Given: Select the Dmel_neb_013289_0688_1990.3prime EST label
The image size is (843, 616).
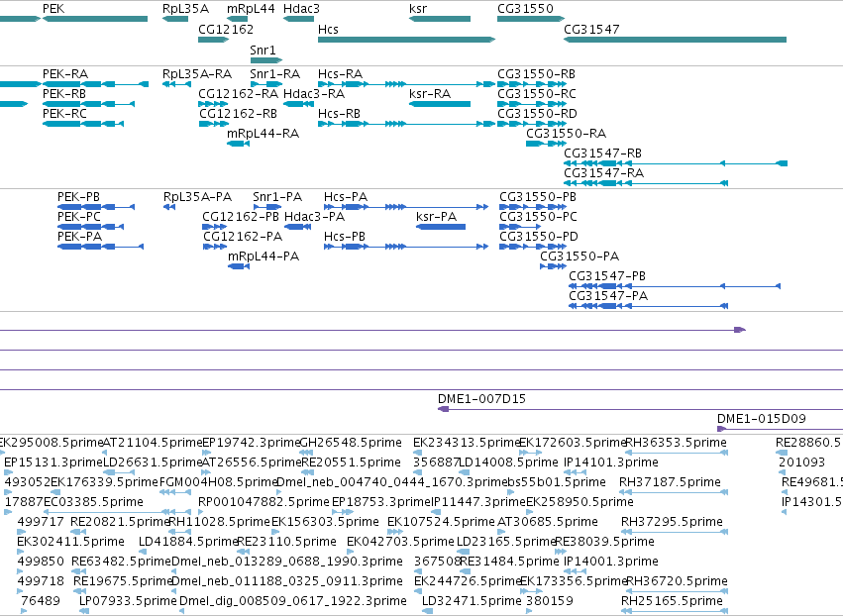Looking at the screenshot, I should tap(286, 562).
